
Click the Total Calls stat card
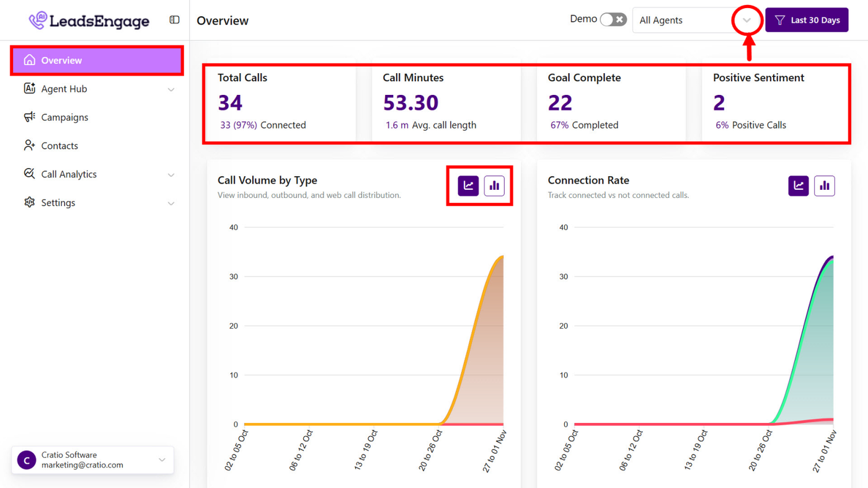point(280,103)
